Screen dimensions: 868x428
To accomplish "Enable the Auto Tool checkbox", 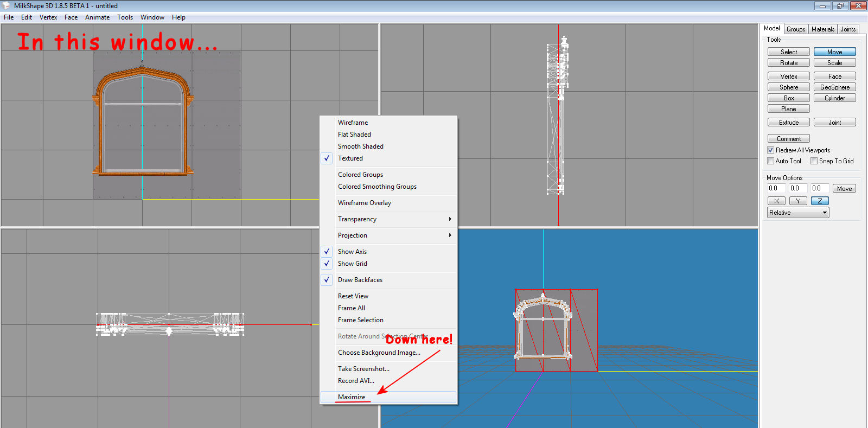I will [770, 161].
